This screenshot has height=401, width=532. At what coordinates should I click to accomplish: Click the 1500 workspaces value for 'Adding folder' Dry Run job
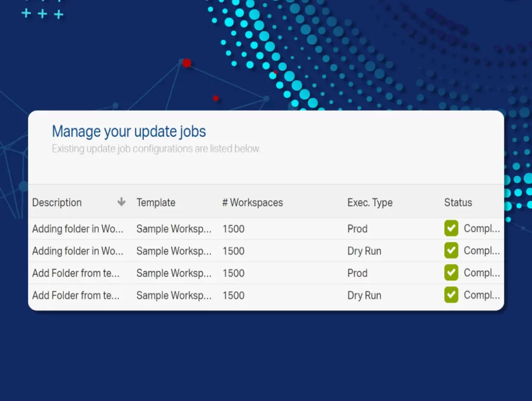(233, 251)
